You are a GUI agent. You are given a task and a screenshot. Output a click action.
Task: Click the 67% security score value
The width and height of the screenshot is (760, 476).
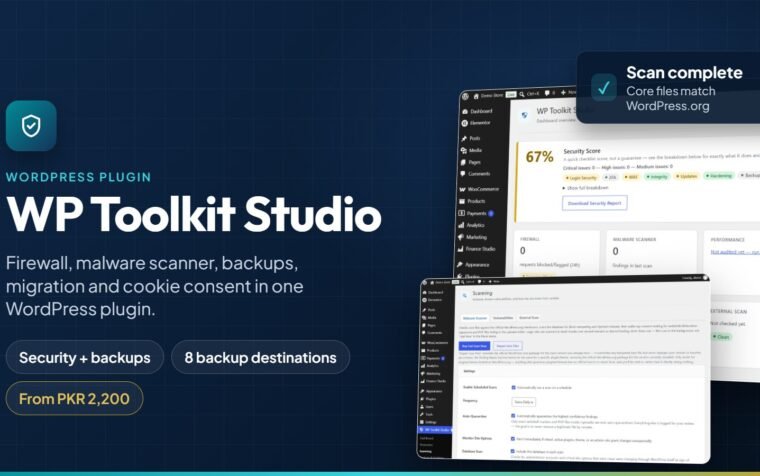coord(539,157)
